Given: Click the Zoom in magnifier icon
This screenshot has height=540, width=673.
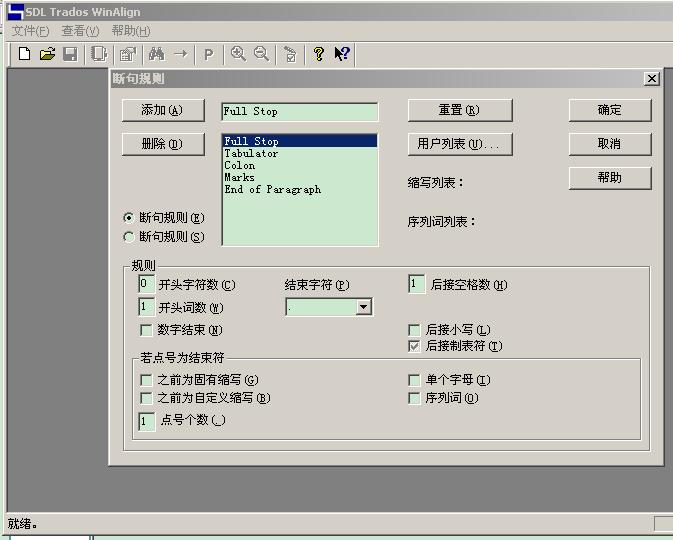Looking at the screenshot, I should (238, 54).
